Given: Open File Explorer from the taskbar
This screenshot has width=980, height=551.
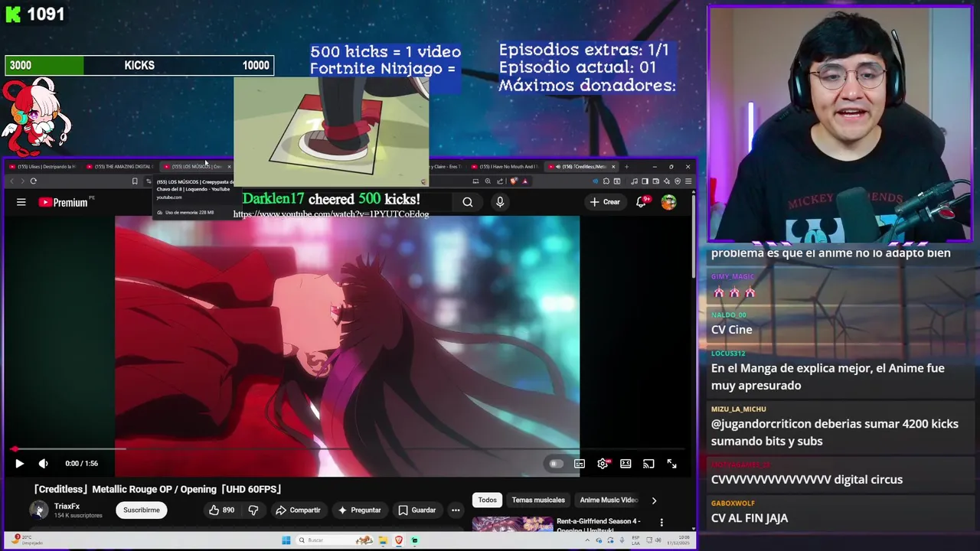Looking at the screenshot, I should click(383, 540).
